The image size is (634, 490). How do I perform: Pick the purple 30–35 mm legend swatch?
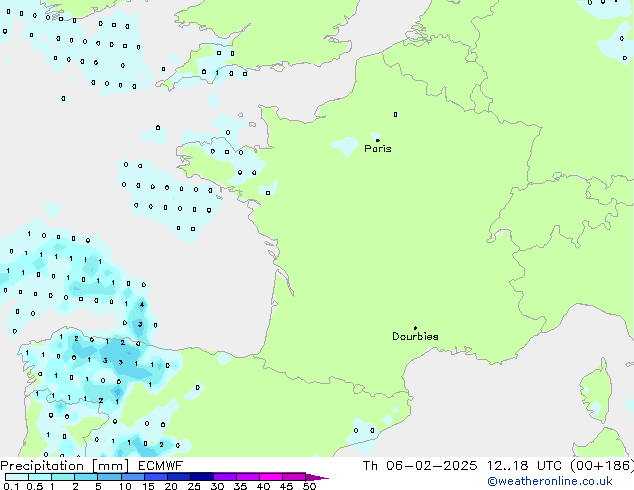228,477
